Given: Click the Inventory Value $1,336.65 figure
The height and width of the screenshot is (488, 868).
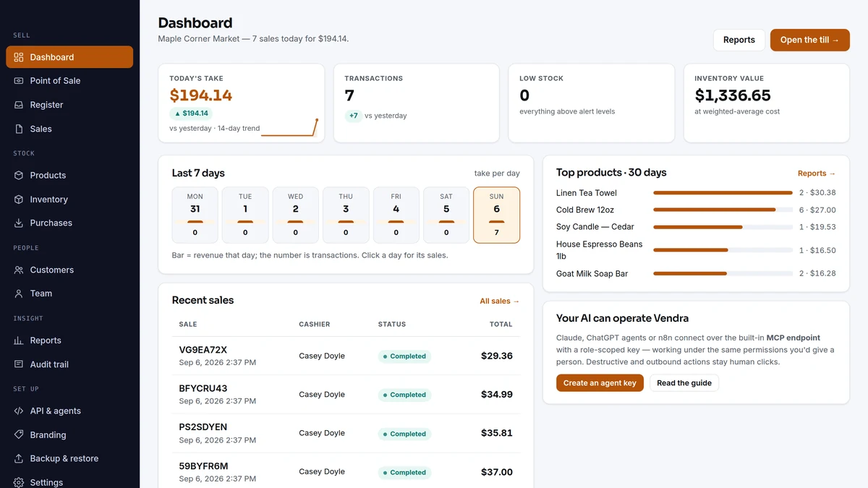Looking at the screenshot, I should tap(733, 95).
